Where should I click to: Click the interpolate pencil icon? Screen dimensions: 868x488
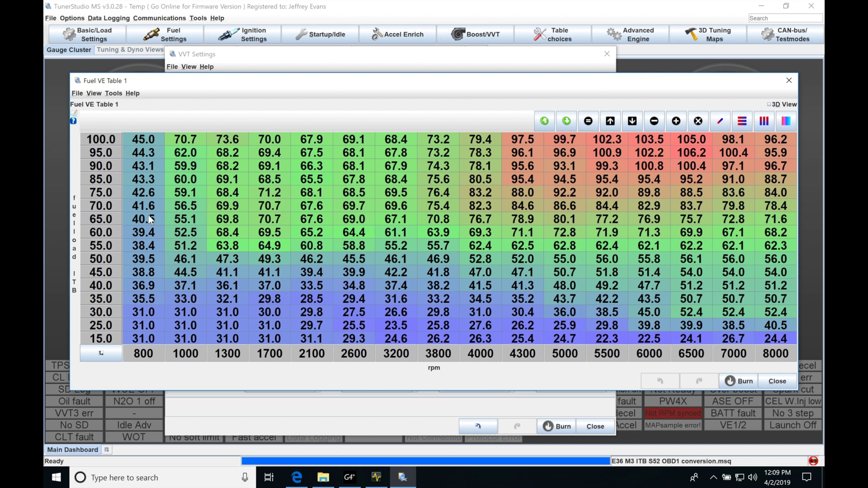click(x=720, y=121)
